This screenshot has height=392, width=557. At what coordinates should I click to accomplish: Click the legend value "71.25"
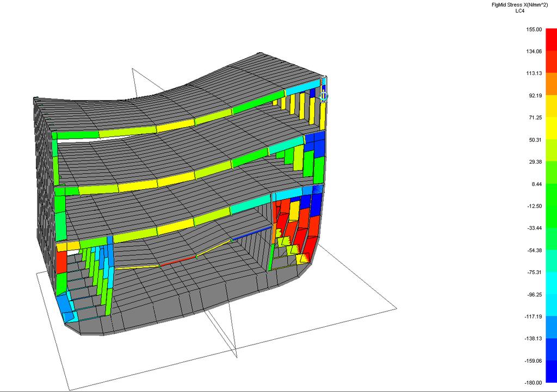point(535,117)
